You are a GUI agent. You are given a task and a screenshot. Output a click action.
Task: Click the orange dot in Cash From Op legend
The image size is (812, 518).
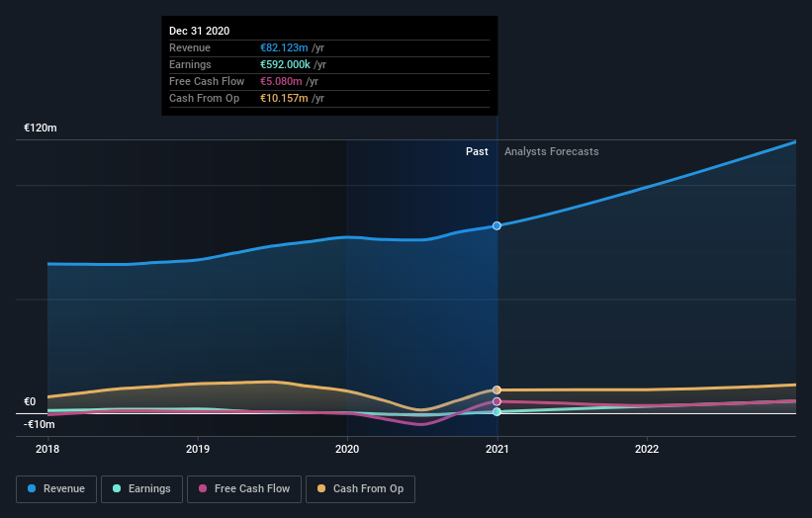click(321, 488)
